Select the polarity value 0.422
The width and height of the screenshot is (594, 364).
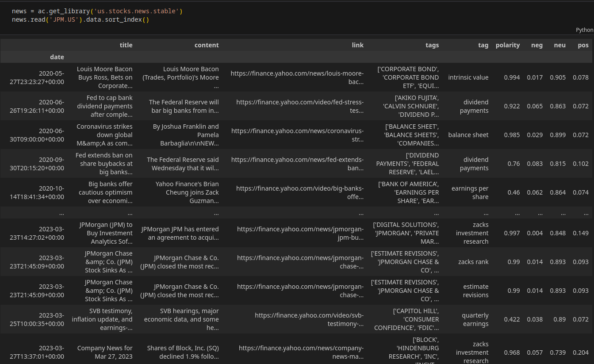point(512,319)
